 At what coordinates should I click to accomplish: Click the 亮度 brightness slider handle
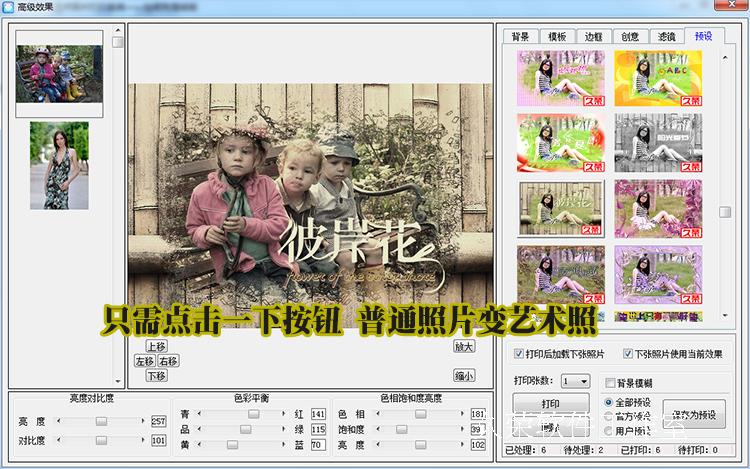pyautogui.click(x=101, y=422)
